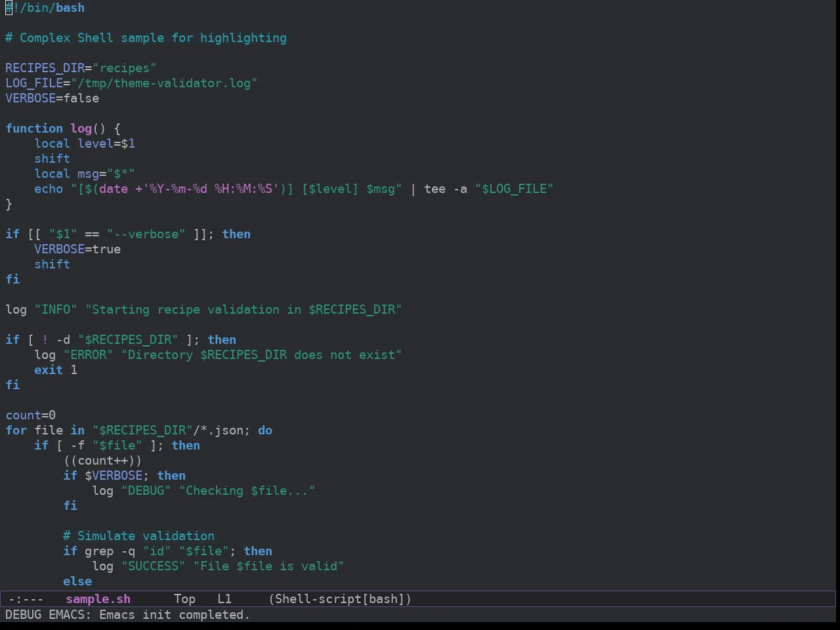Click the 'function' keyword
The width and height of the screenshot is (840, 630).
pos(34,129)
